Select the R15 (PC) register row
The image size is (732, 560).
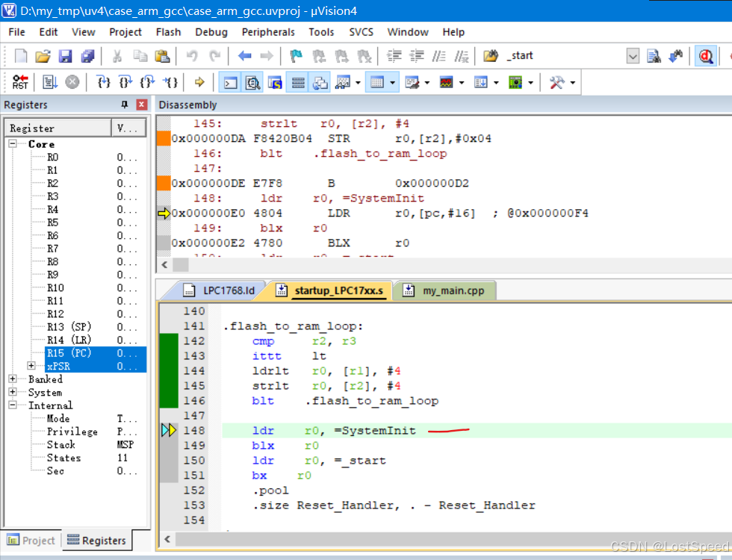pyautogui.click(x=96, y=352)
